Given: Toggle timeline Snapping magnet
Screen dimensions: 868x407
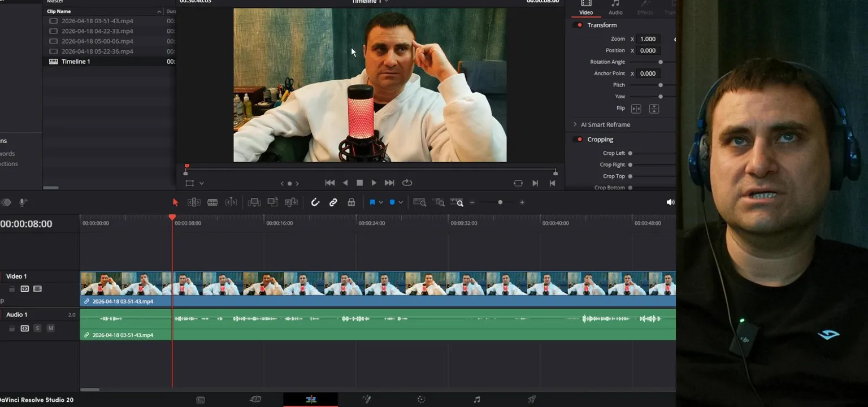Looking at the screenshot, I should 315,202.
